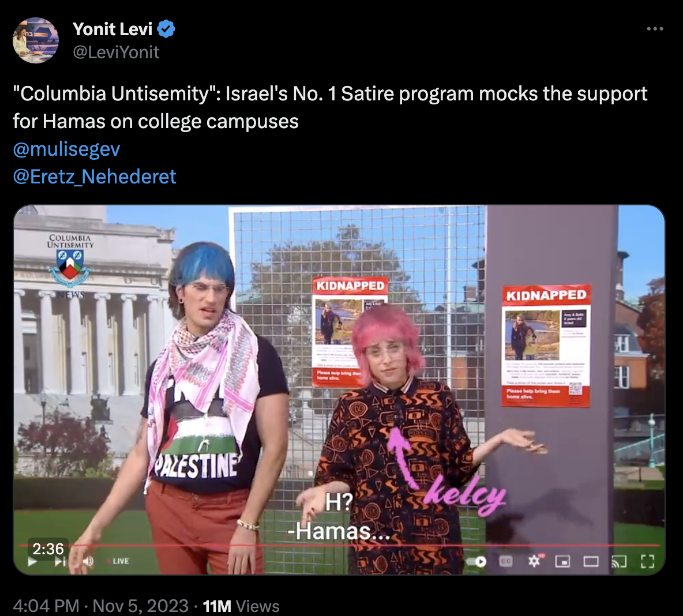The width and height of the screenshot is (683, 616).
Task: Mute the video volume speaker icon
Action: [x=88, y=561]
